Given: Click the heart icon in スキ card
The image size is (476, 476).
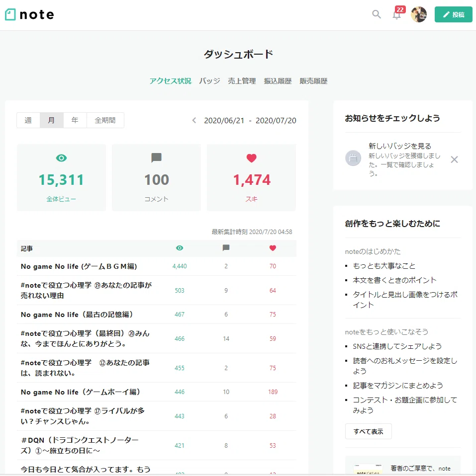Looking at the screenshot, I should pyautogui.click(x=251, y=158).
